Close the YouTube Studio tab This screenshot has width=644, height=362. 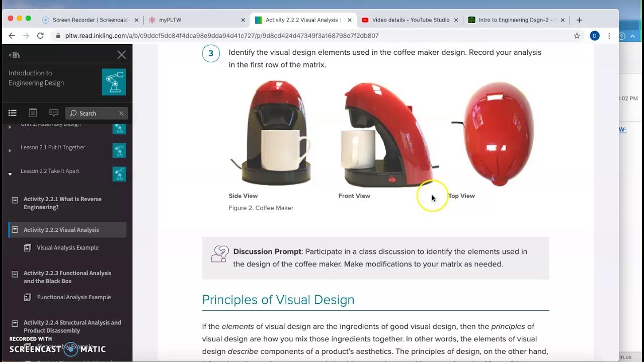(456, 20)
